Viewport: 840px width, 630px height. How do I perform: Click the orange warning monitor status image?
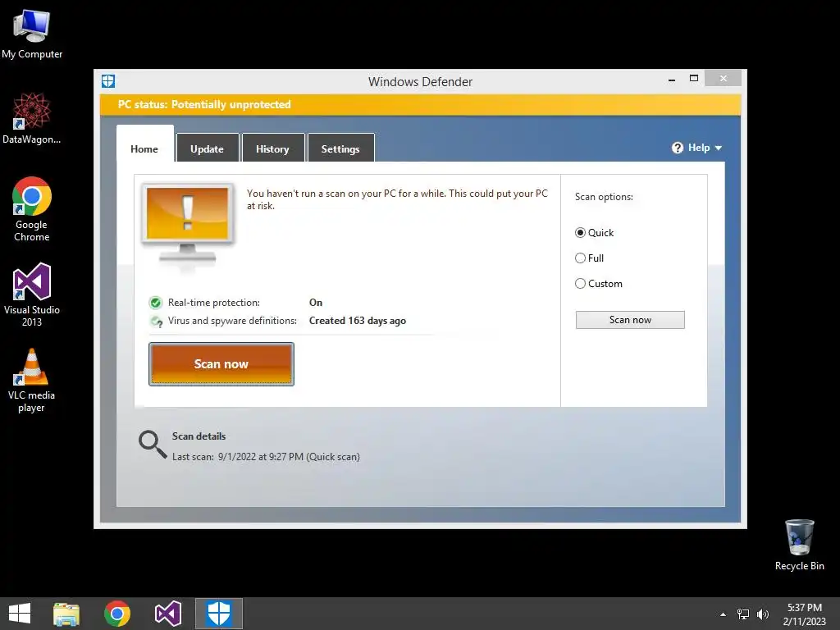(x=188, y=226)
